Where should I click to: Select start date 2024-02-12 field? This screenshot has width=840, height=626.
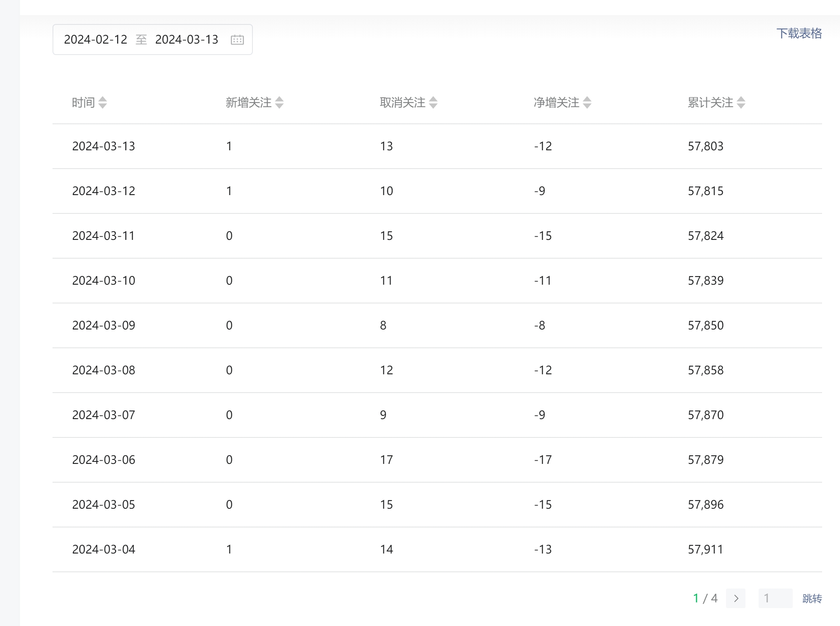tap(96, 40)
